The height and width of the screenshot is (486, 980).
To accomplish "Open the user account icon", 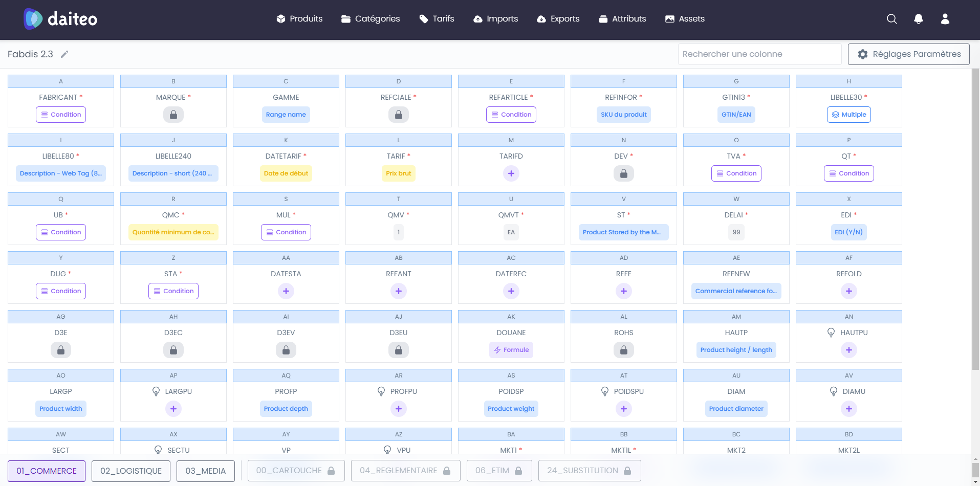I will pyautogui.click(x=945, y=19).
